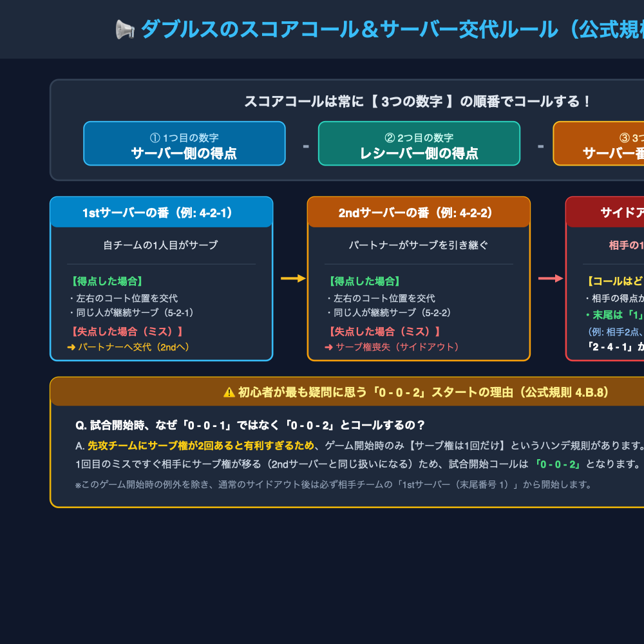Click 左右のコート位置を交代 in 1st server card
644x644 pixels.
tap(124, 298)
